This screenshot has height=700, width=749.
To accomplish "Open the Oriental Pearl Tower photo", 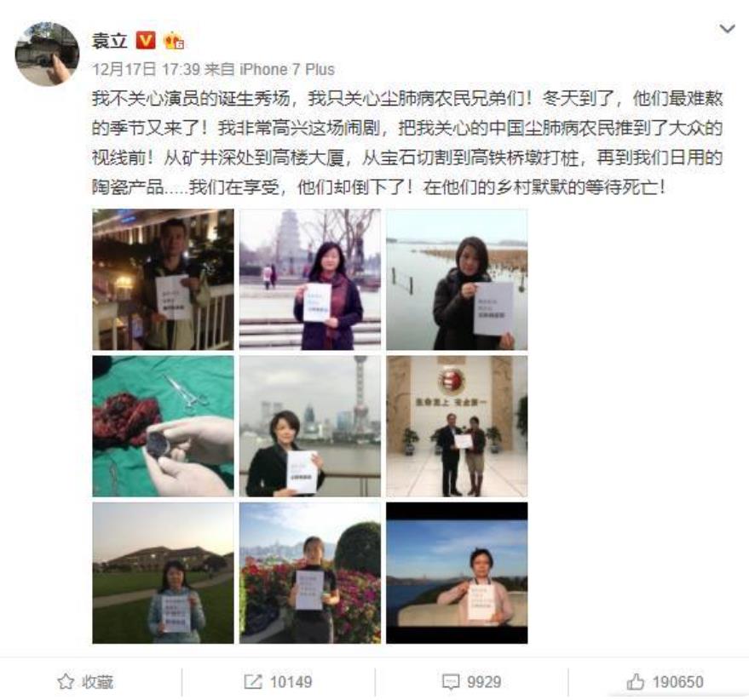I will tap(310, 426).
